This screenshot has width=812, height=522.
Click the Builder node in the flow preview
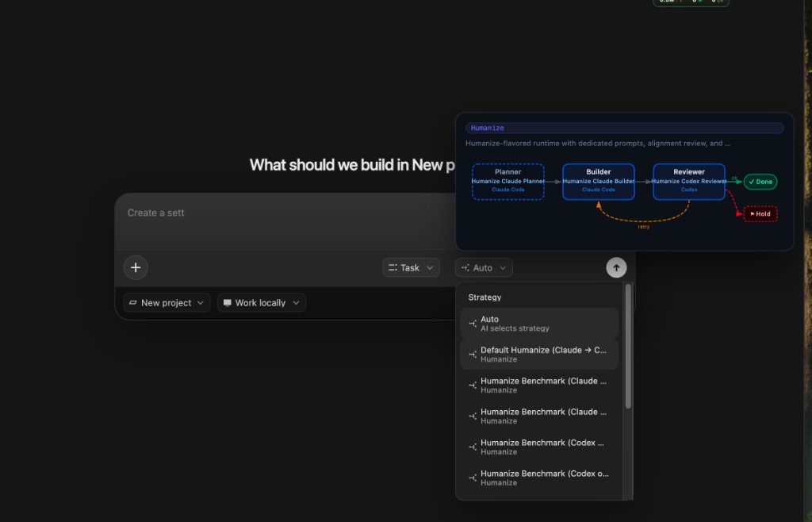point(598,181)
